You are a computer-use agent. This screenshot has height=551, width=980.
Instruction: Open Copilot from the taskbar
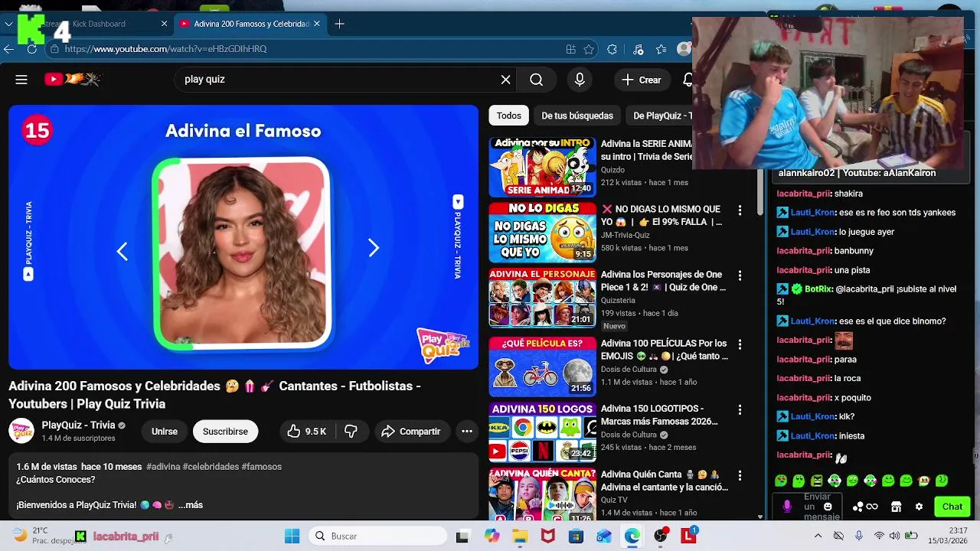(492, 536)
